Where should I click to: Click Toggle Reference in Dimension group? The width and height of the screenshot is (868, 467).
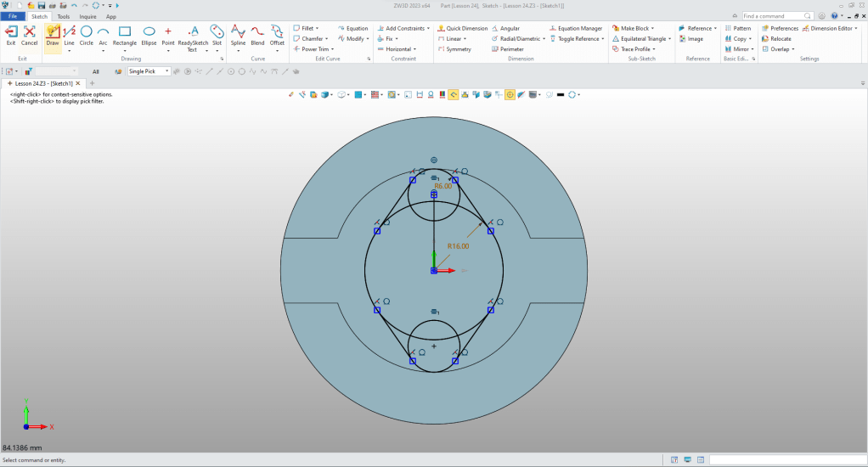tap(578, 39)
